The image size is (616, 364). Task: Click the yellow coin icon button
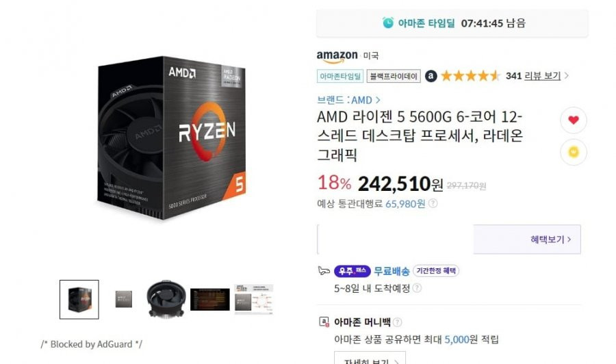573,152
